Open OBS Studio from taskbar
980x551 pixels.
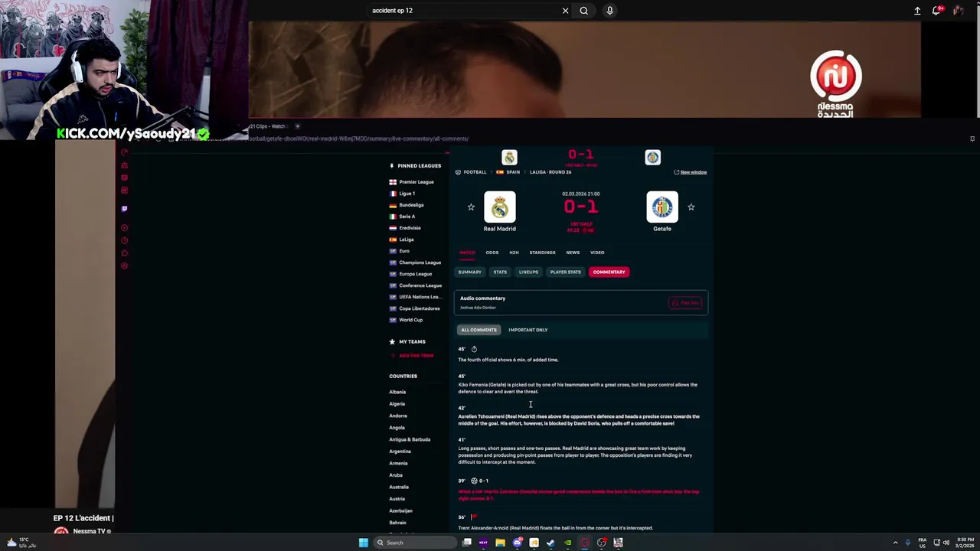[x=601, y=543]
